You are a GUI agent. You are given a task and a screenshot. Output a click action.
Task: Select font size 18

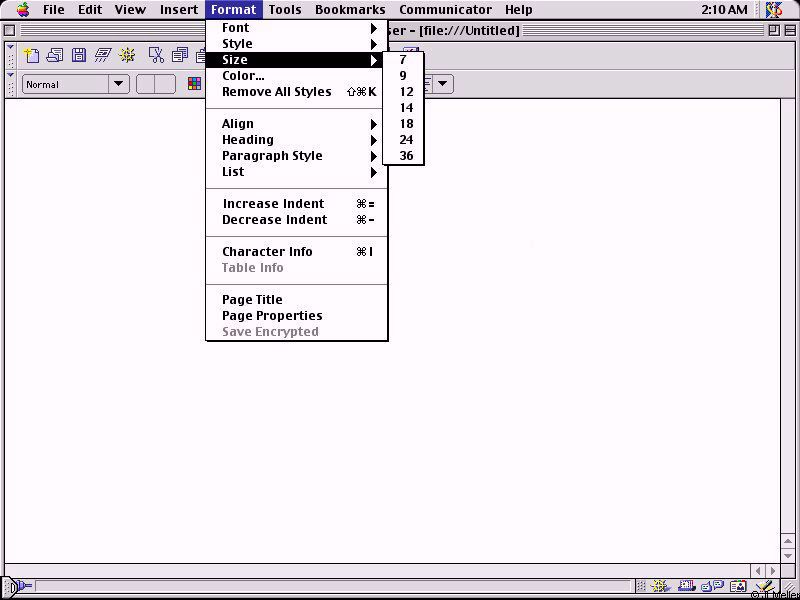[405, 124]
